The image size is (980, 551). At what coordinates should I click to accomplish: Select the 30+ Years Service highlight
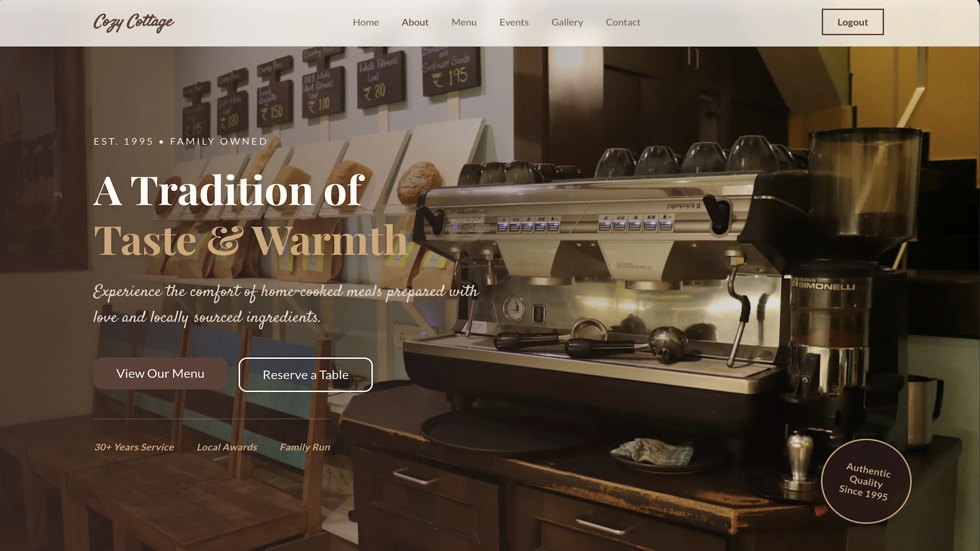pos(134,447)
